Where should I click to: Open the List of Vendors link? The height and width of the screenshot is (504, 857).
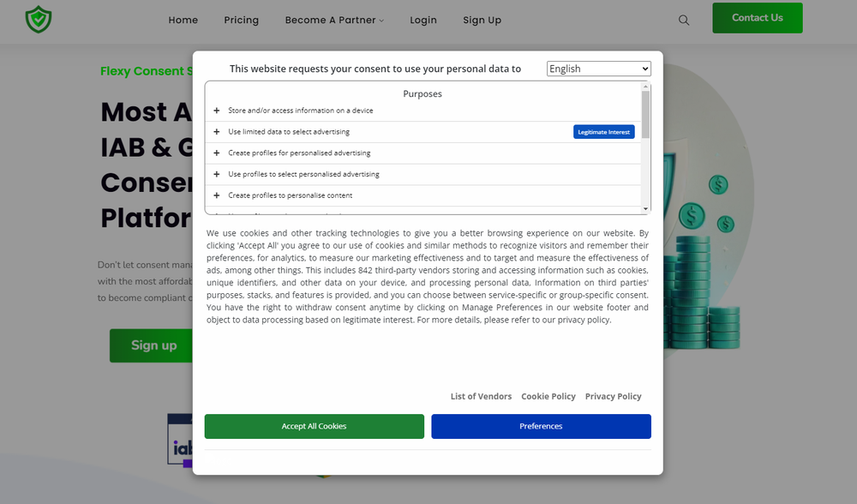tap(481, 396)
